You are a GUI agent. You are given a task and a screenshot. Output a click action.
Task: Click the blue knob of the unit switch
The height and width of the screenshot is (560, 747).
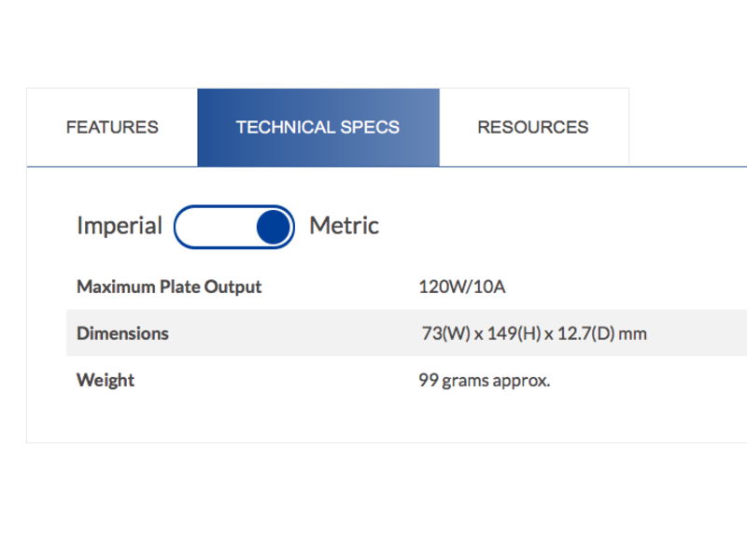pos(274,227)
